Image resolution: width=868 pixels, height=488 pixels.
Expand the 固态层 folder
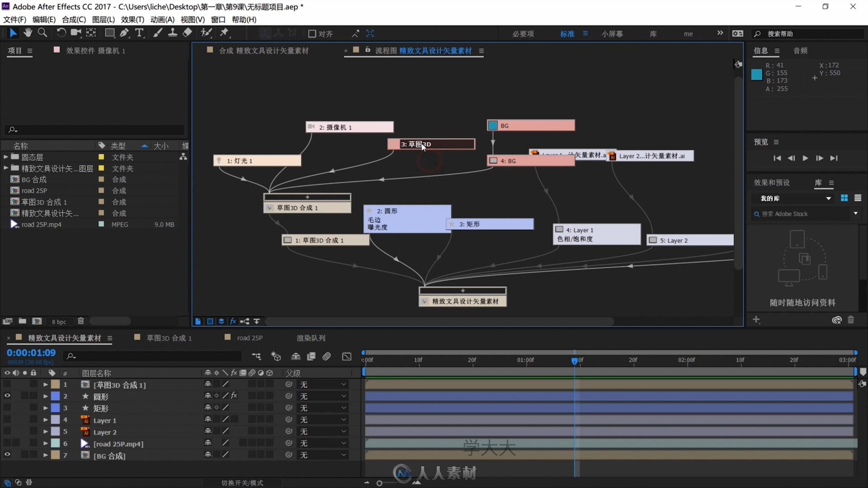click(x=5, y=157)
